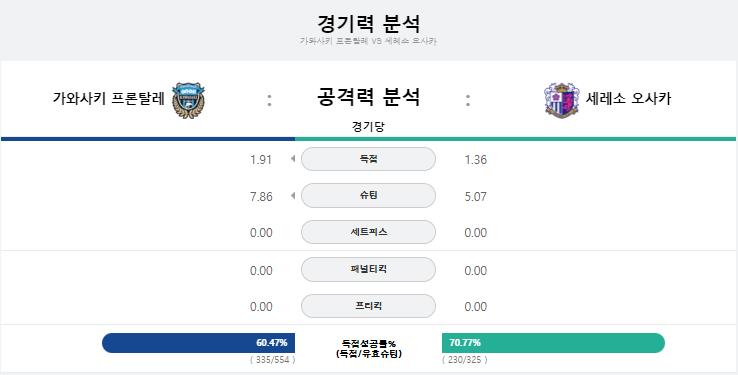This screenshot has height=375, width=738.
Task: Select the 득점 stat pill
Action: pos(368,159)
